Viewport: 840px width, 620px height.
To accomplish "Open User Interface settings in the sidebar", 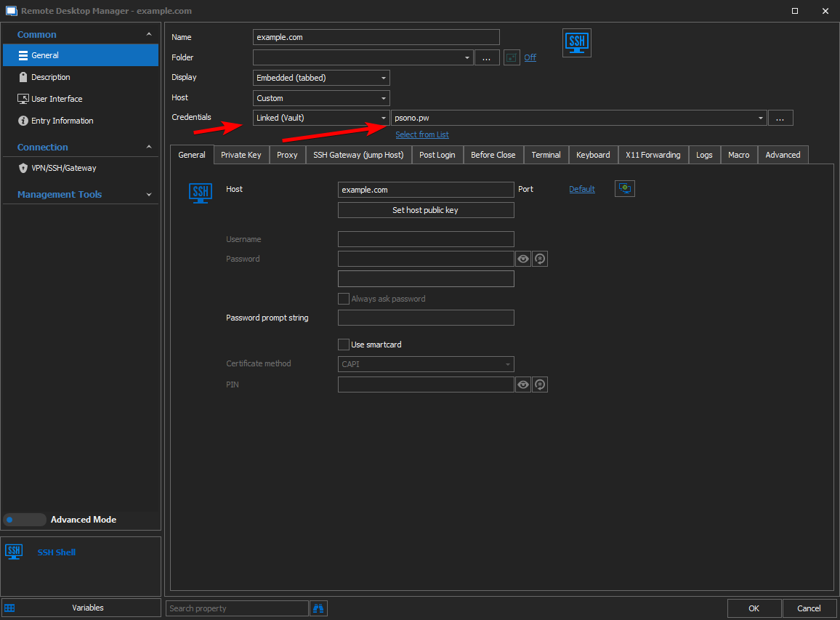I will tap(57, 98).
